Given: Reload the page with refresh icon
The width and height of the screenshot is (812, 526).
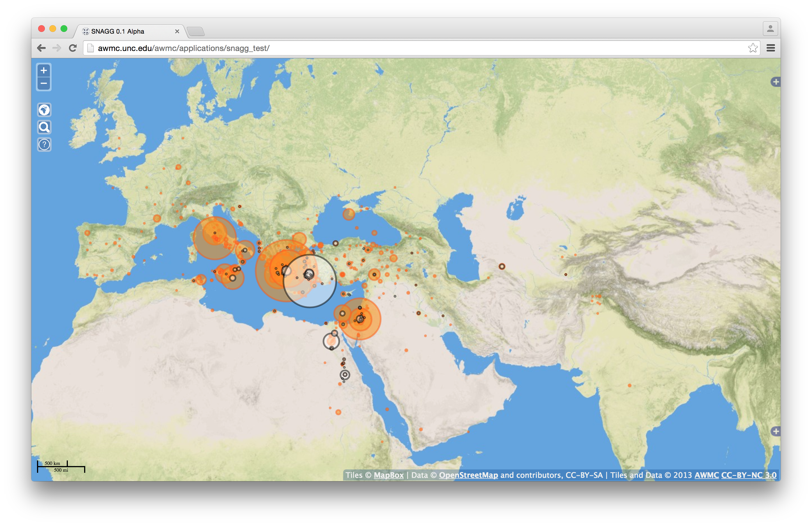Looking at the screenshot, I should (73, 48).
